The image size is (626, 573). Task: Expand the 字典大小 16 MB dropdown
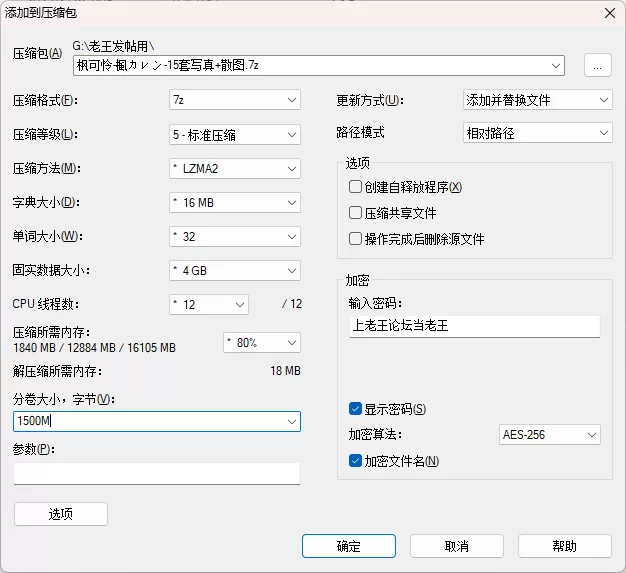pyautogui.click(x=235, y=203)
